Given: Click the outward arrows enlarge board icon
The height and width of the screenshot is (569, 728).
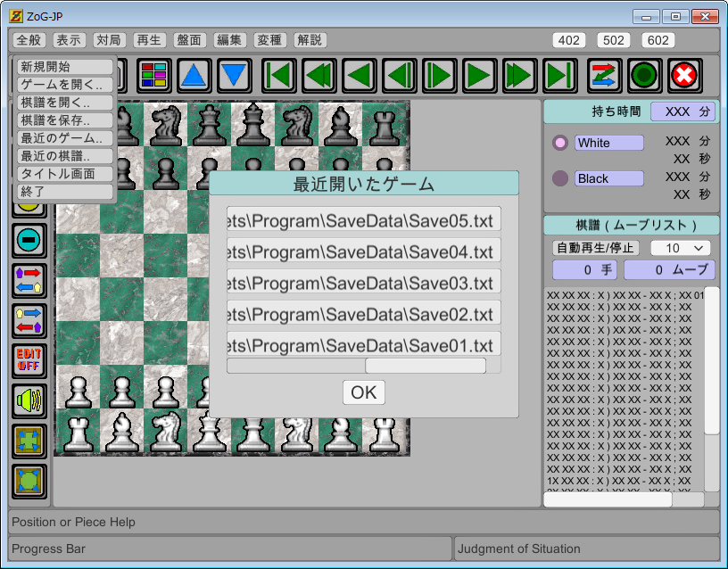Looking at the screenshot, I should pos(29,481).
